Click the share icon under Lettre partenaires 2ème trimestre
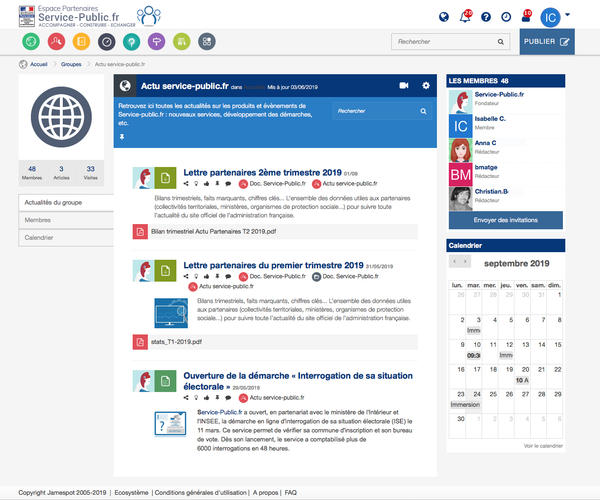The image size is (600, 500). 188,184
